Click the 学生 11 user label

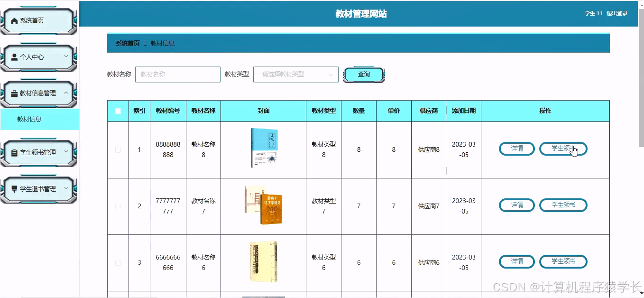(593, 13)
